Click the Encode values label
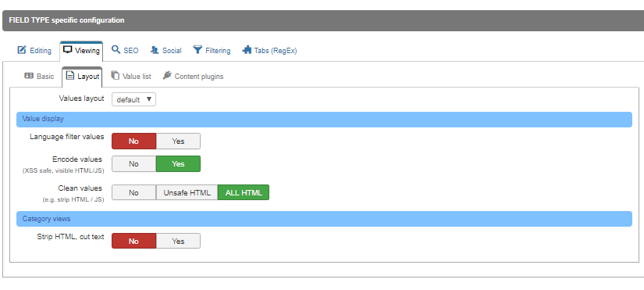Screen dimensions: 644x290 coord(77,159)
